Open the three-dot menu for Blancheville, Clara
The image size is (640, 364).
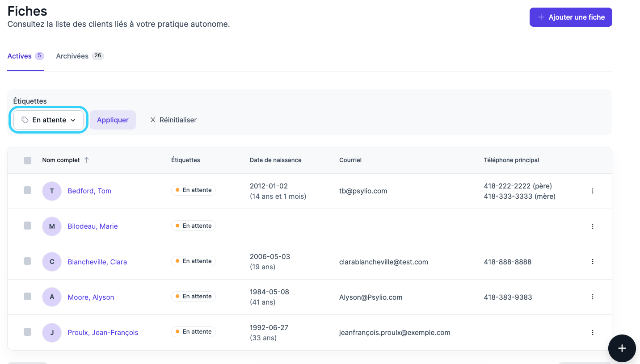tap(593, 262)
